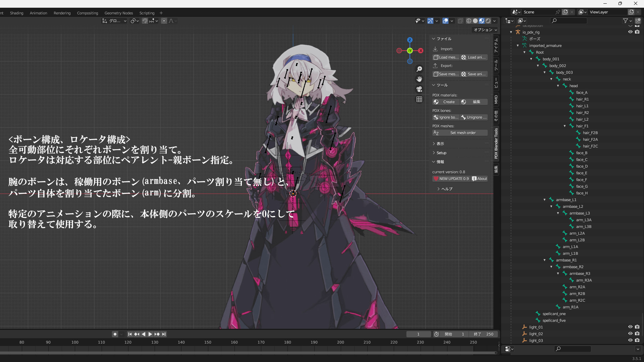This screenshot has width=644, height=362.
Task: Select material preview shading
Action: coord(482,21)
